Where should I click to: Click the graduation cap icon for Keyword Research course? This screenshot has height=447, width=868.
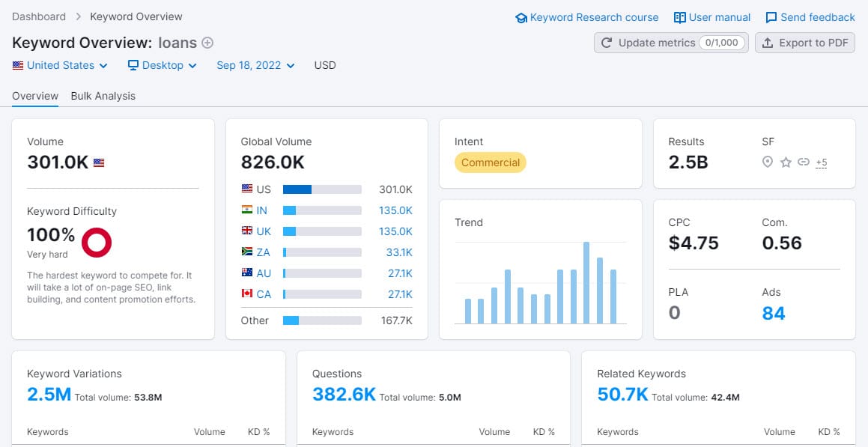coord(521,17)
